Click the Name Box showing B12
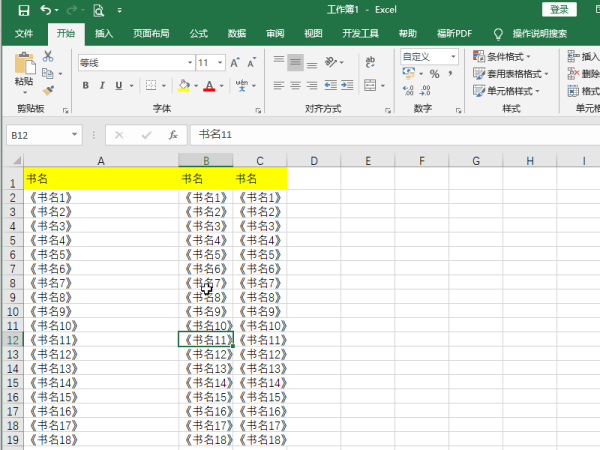Viewport: 600px width, 450px height. pyautogui.click(x=38, y=134)
